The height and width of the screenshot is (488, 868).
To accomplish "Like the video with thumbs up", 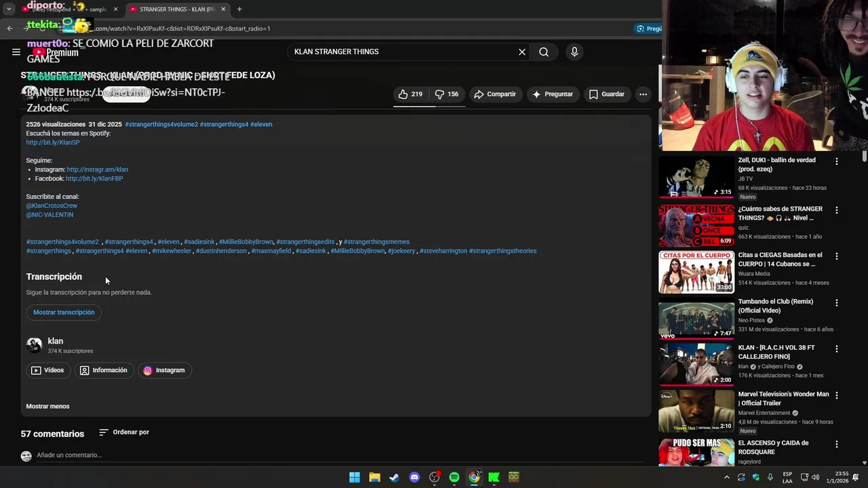I will point(410,94).
